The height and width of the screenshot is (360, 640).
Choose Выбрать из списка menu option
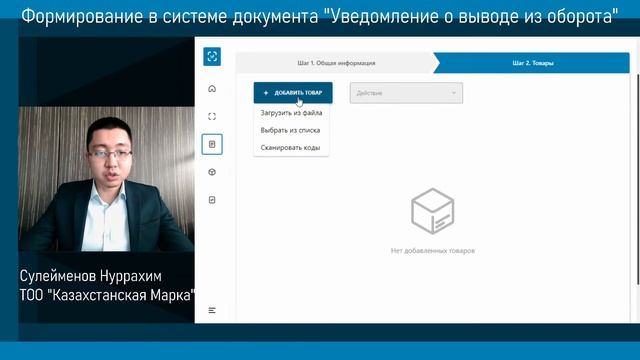pyautogui.click(x=290, y=130)
